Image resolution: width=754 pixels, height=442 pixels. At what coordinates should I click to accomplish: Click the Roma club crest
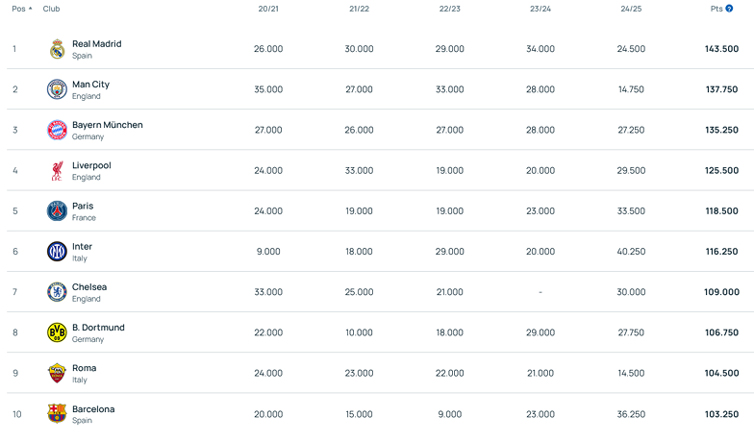tap(57, 373)
